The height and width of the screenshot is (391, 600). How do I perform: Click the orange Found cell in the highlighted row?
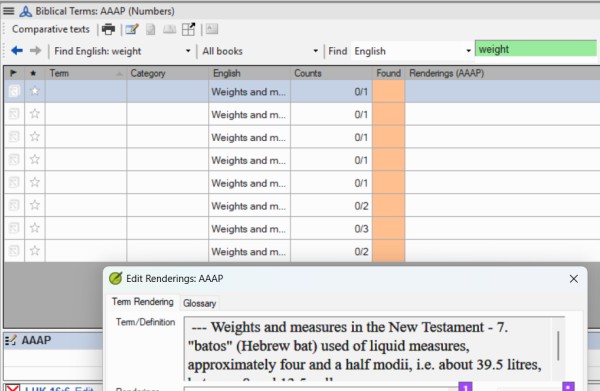coord(388,91)
